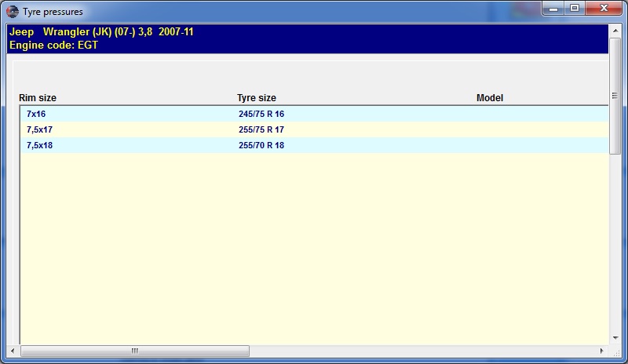Select the 7x16 rim size row
Screen dimensions: 628x364
coord(36,114)
